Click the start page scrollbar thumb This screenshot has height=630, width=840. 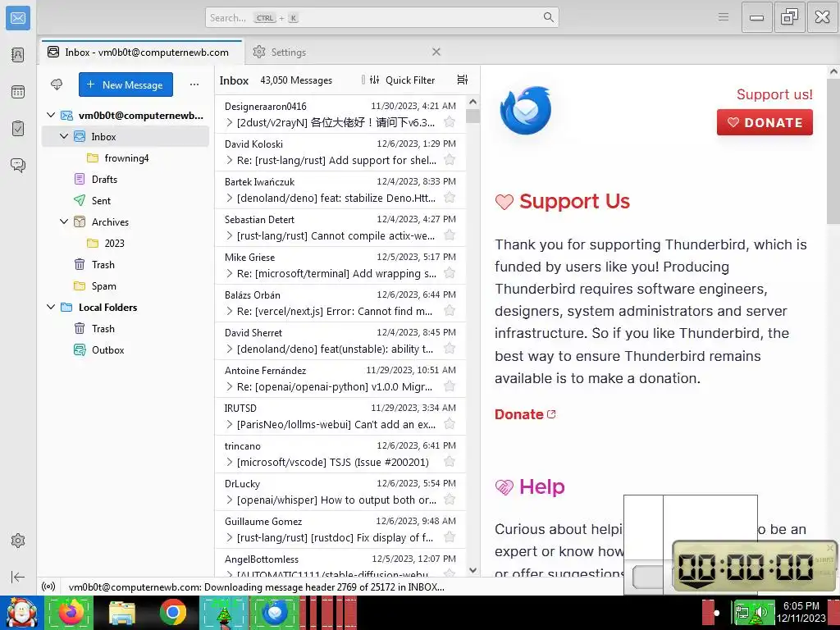[x=833, y=150]
